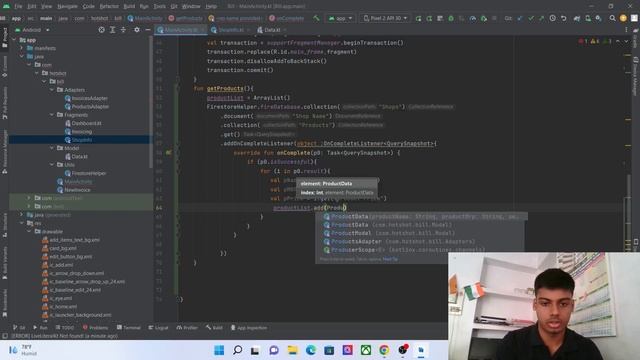
Task: Click the Git rollback icon
Action: [x=564, y=18]
